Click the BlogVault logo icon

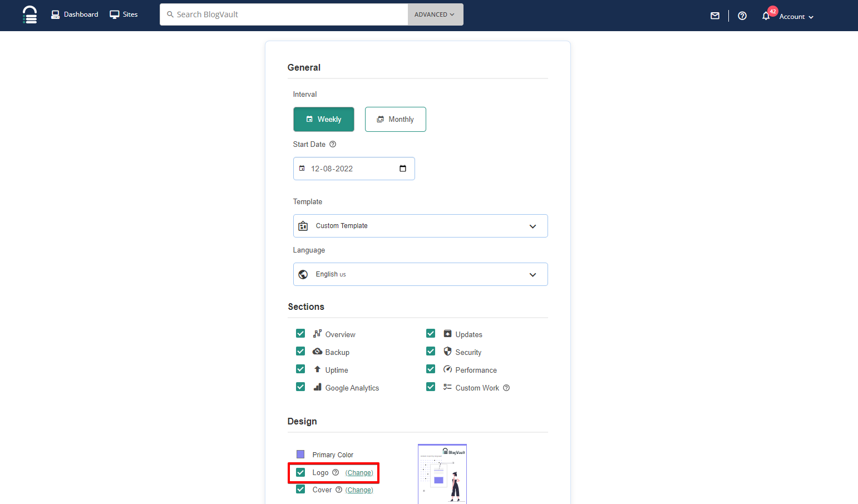[x=30, y=14]
